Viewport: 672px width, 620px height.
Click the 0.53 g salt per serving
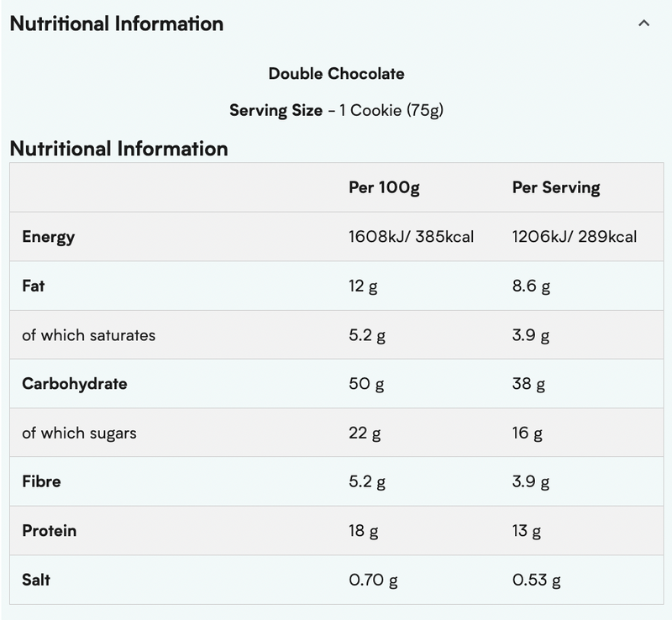coord(536,580)
